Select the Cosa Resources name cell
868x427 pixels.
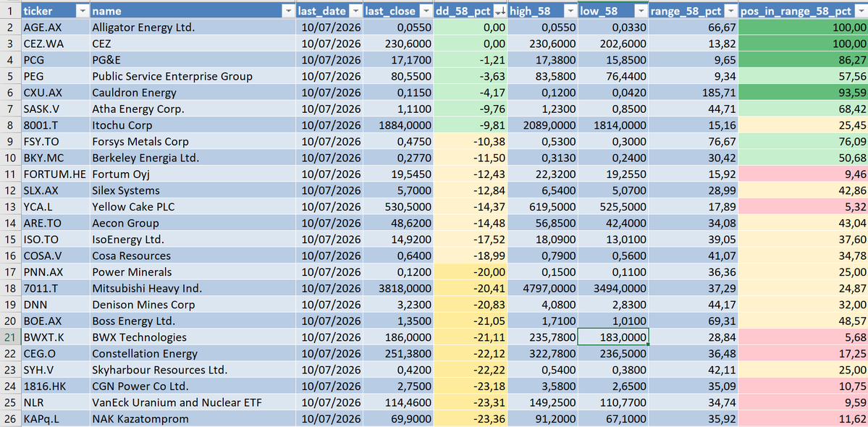pyautogui.click(x=193, y=255)
